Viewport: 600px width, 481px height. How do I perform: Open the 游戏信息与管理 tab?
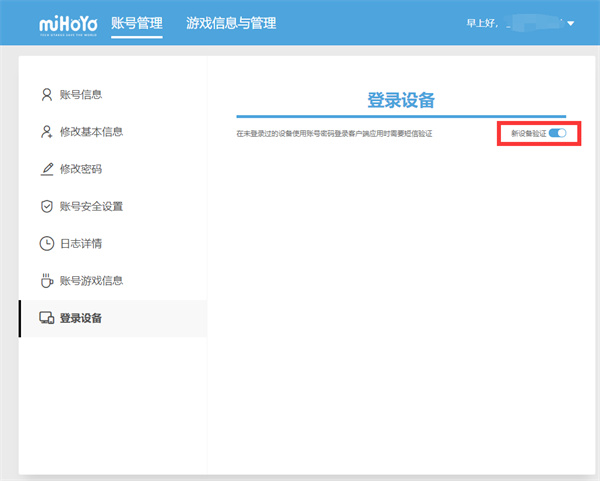pyautogui.click(x=231, y=23)
